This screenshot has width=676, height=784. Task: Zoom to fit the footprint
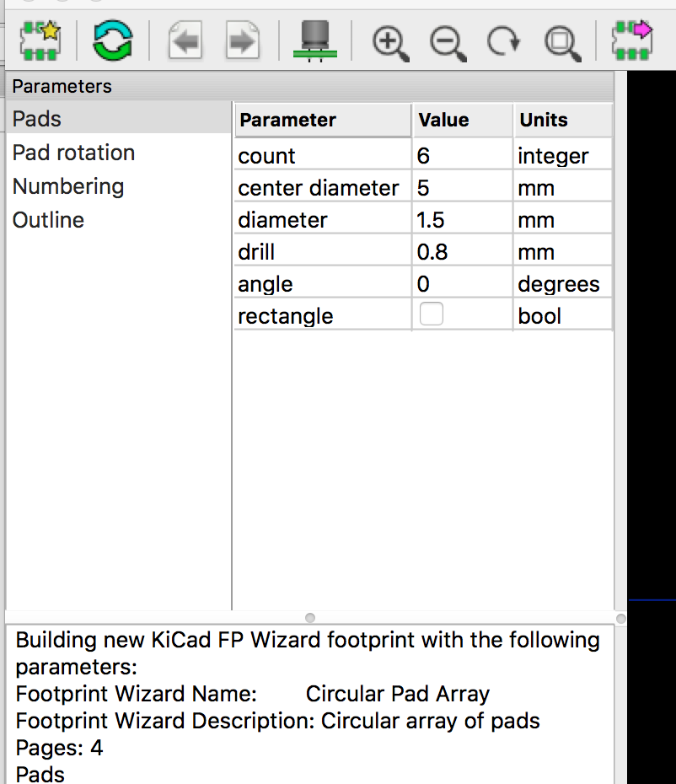click(x=561, y=40)
